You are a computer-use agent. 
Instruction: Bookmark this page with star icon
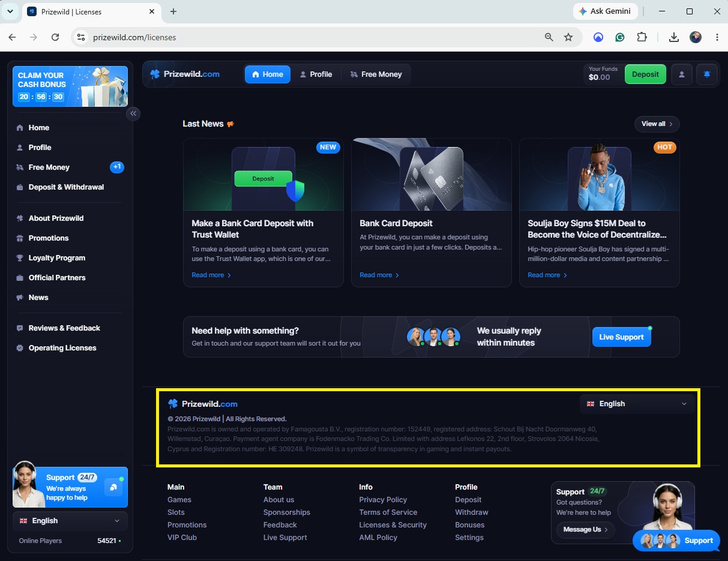(568, 37)
